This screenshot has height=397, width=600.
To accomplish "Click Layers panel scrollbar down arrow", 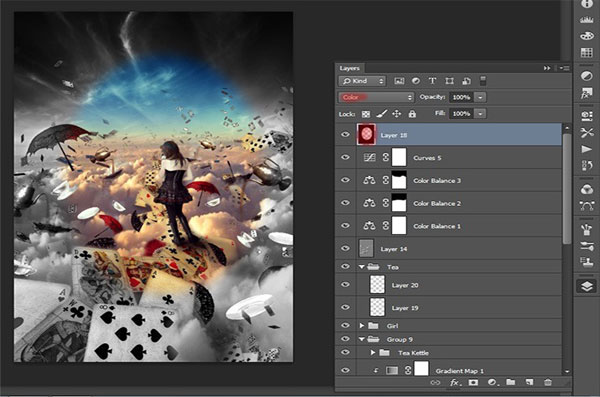I will pyautogui.click(x=567, y=371).
